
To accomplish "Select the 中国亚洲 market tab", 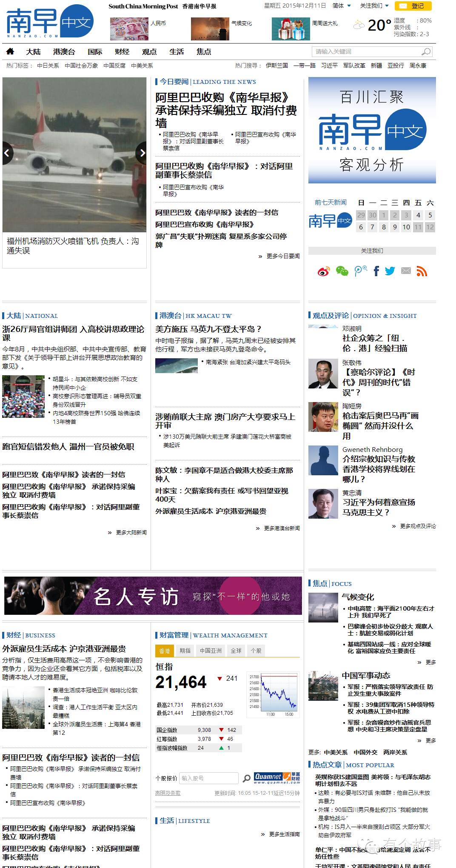I will [211, 651].
